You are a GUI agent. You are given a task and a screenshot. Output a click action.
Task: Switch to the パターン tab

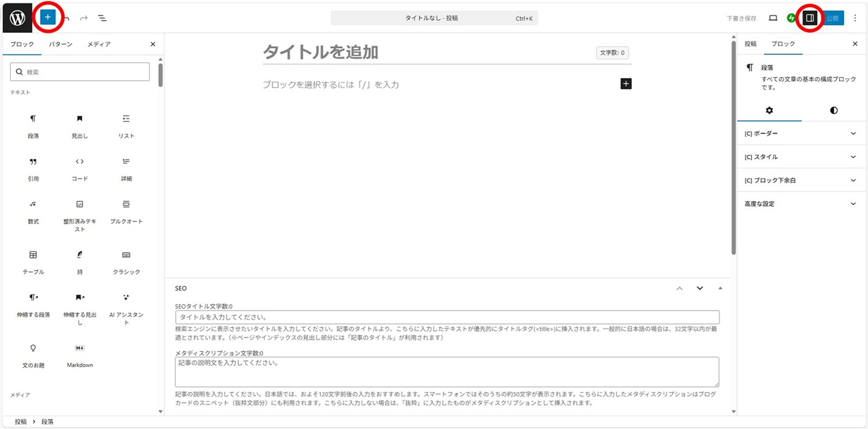[x=61, y=44]
